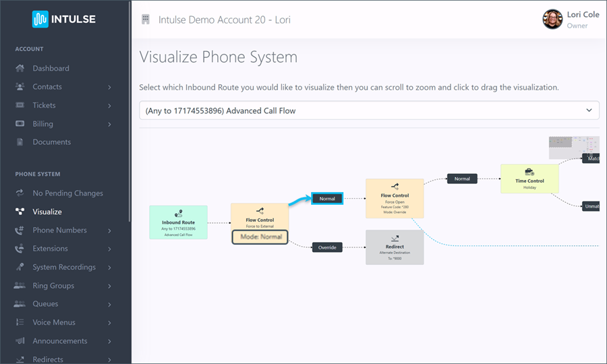Expand the Phone Numbers submenu chevron
Viewport: 607px width, 364px height.
[x=109, y=231]
